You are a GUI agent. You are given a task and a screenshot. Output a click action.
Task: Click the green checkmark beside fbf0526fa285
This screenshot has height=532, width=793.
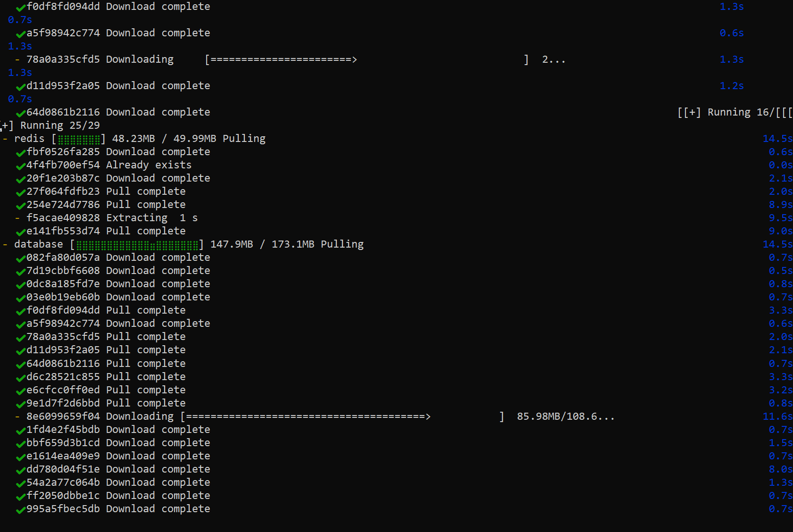(x=20, y=153)
